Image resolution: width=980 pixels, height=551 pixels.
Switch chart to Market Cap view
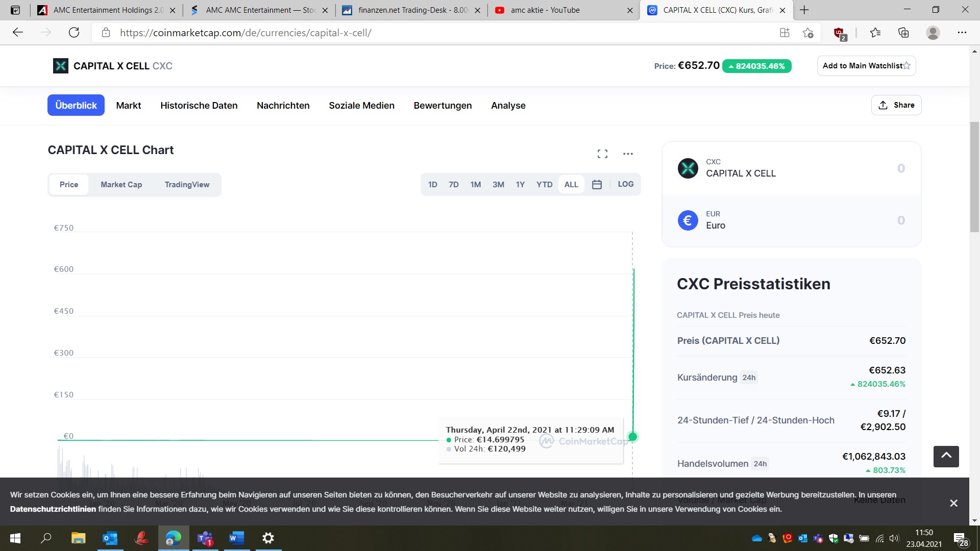pyautogui.click(x=121, y=184)
